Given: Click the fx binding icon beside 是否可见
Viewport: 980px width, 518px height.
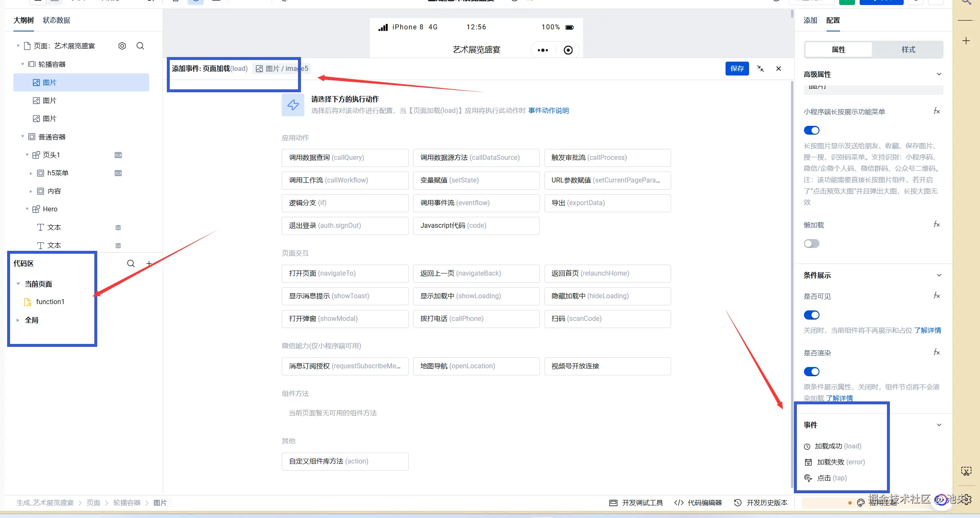Looking at the screenshot, I should [x=936, y=296].
